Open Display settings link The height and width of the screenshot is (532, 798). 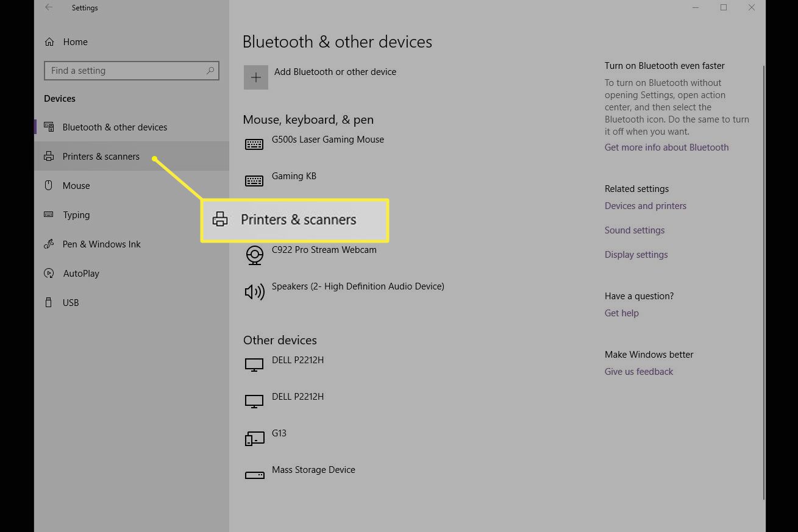coord(636,255)
